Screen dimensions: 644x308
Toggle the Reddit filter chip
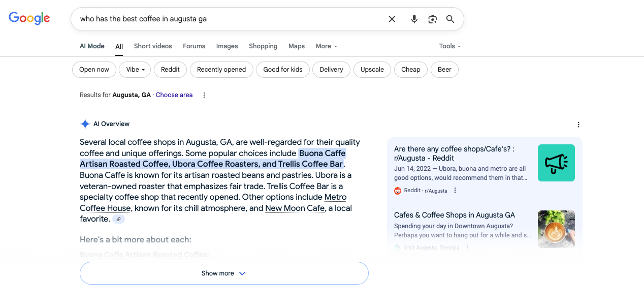[170, 70]
